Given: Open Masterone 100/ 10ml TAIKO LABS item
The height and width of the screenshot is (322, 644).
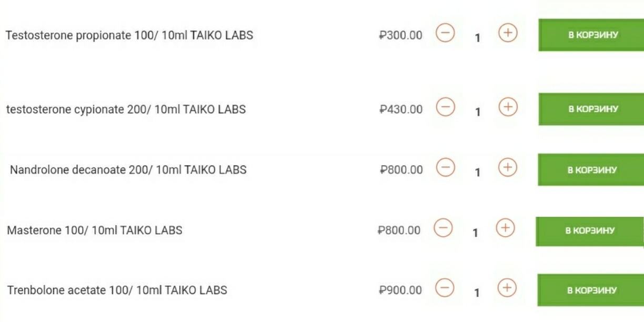Looking at the screenshot, I should (95, 230).
